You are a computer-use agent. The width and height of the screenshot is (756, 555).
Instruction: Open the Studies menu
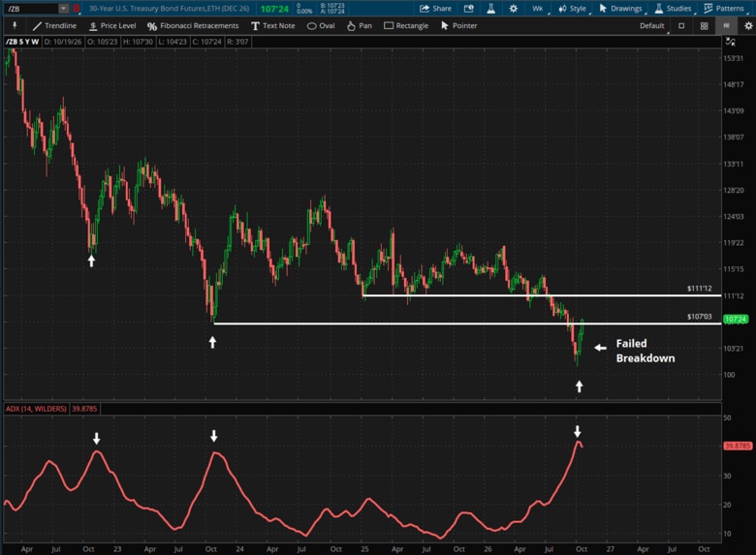pos(674,9)
